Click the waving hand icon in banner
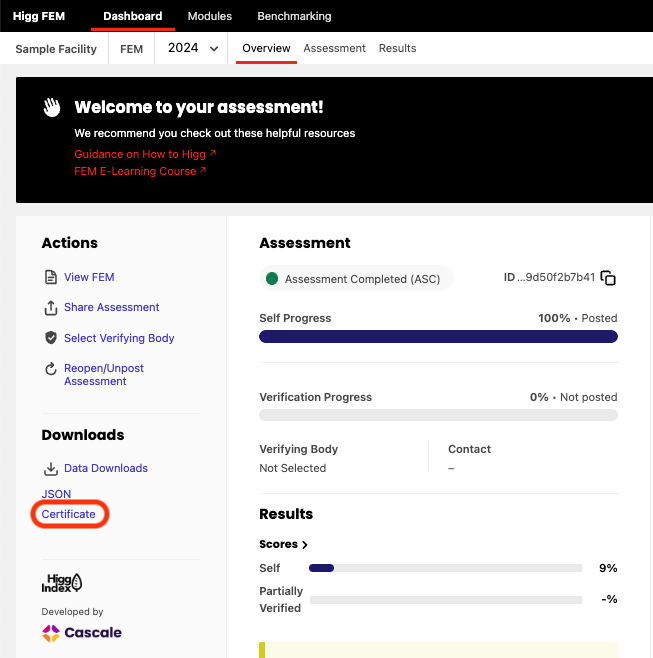 52,107
